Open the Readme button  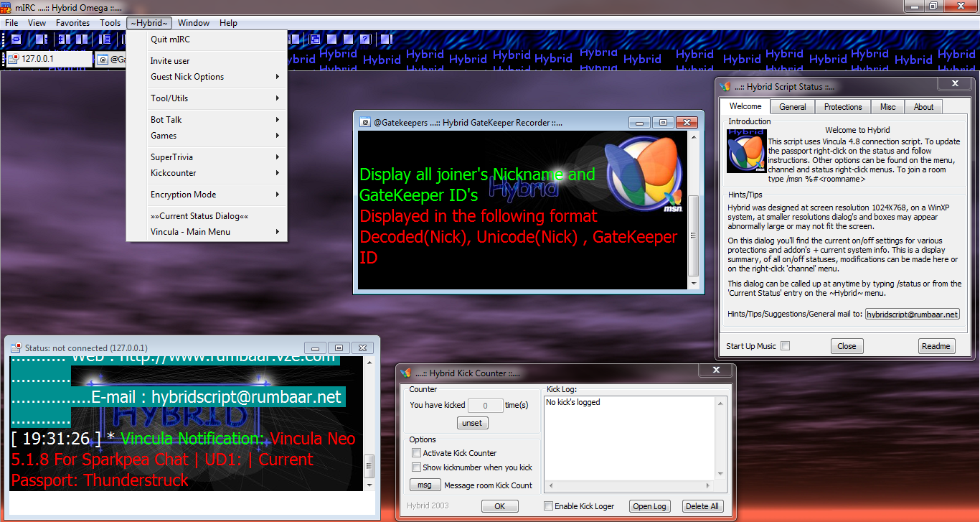(x=936, y=346)
